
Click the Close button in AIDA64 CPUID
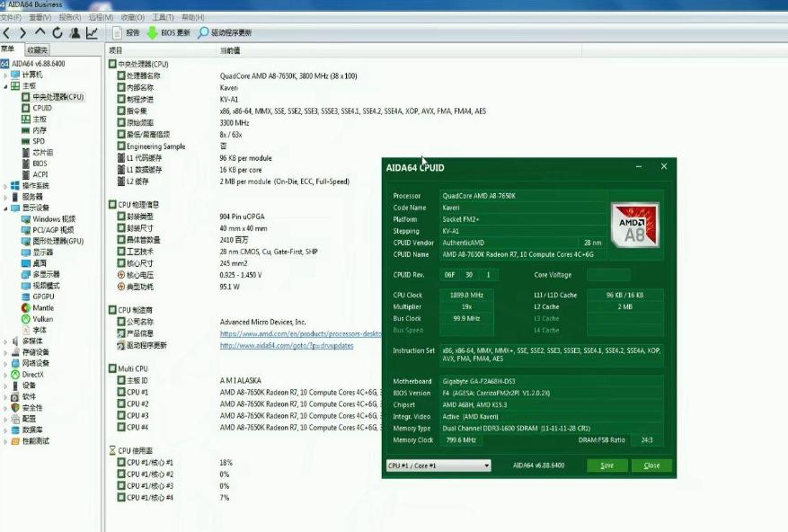tap(651, 465)
